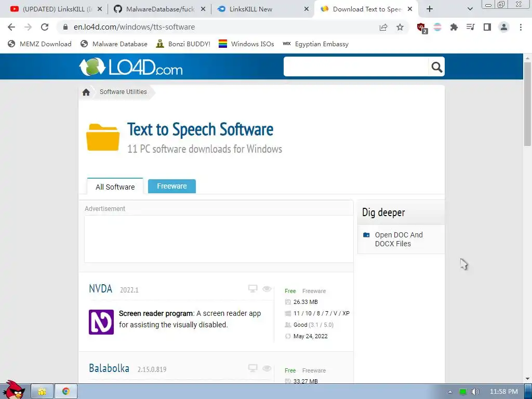Click the yellow folder category icon
Image resolution: width=532 pixels, height=399 pixels.
[103, 137]
